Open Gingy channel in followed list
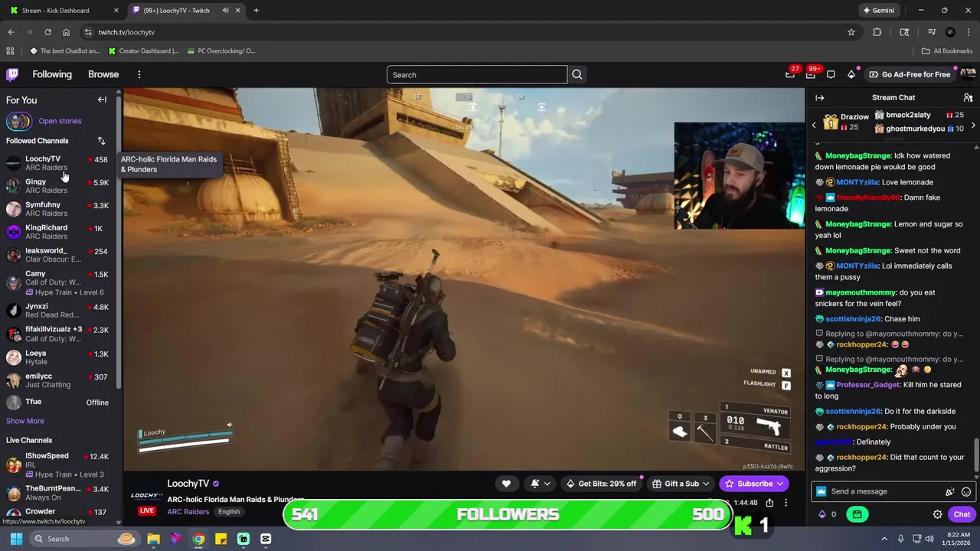 (x=57, y=186)
